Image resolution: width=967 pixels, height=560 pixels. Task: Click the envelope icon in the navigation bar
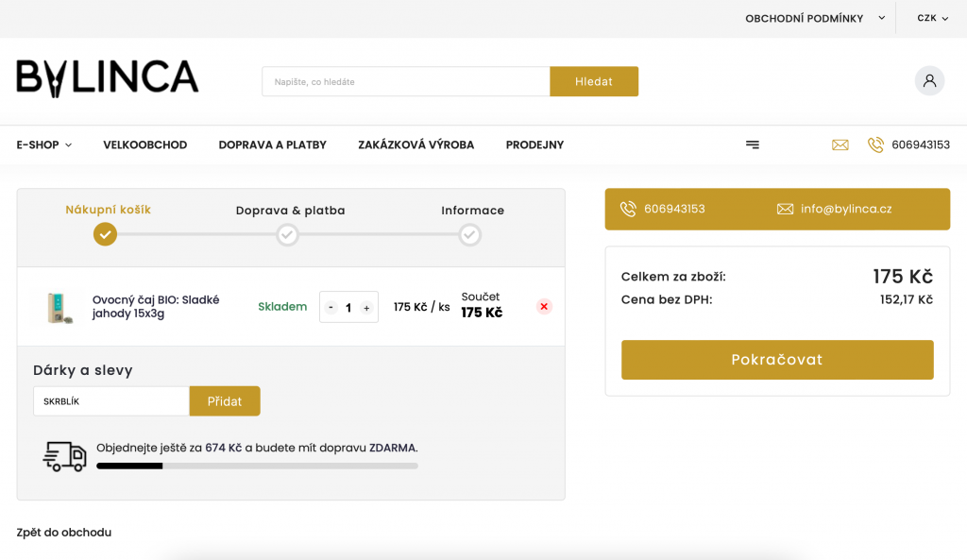(x=840, y=144)
